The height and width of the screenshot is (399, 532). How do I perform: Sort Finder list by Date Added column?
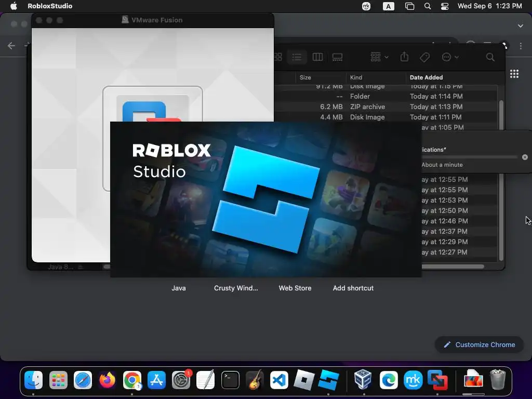pos(451,77)
